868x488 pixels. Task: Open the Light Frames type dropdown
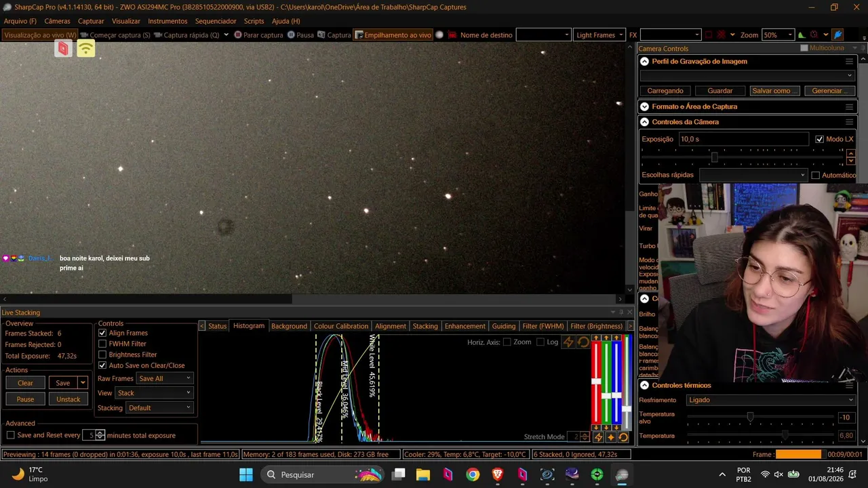[x=599, y=35]
